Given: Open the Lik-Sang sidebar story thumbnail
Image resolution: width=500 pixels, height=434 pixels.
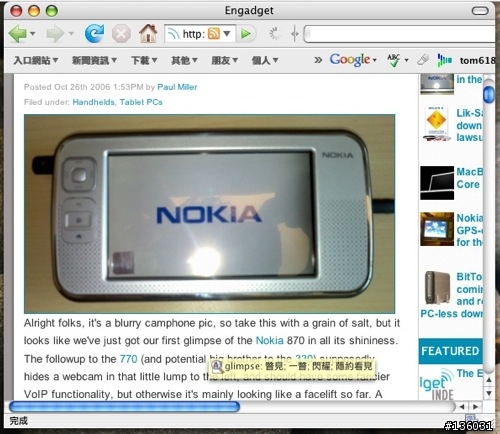Looking at the screenshot, I should click(437, 124).
